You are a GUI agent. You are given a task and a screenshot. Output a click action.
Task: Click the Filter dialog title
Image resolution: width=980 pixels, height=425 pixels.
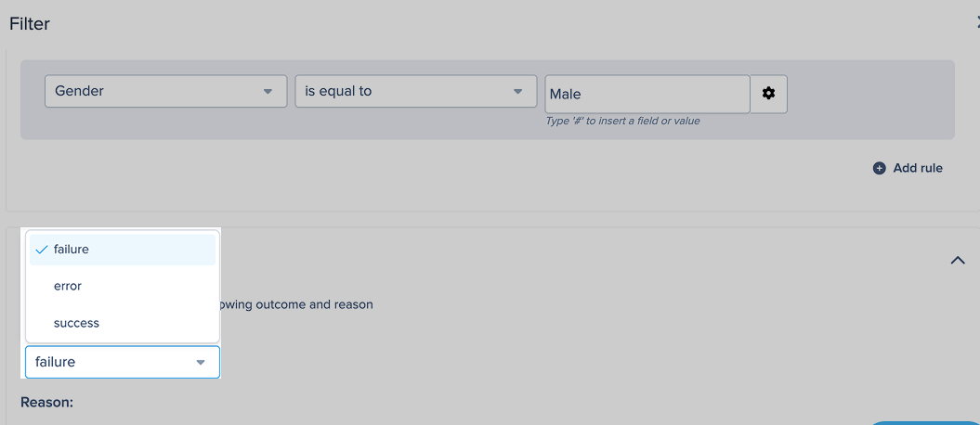pyautogui.click(x=30, y=24)
